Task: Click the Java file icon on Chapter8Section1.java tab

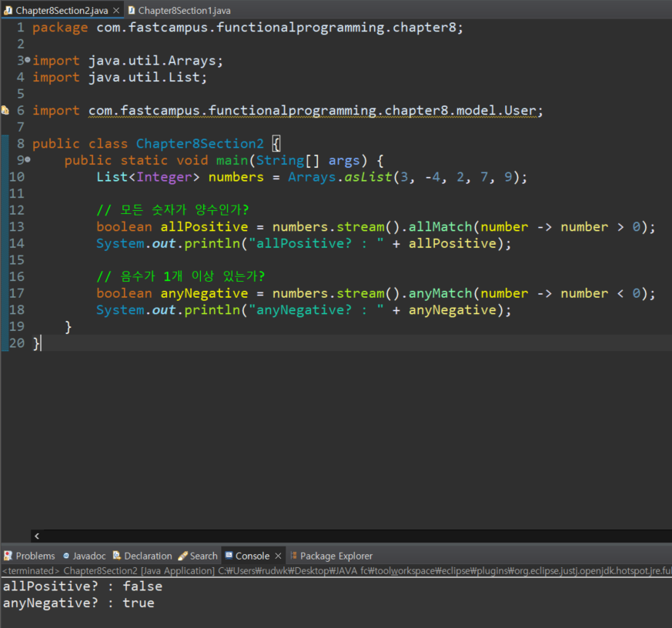Action: pos(132,10)
